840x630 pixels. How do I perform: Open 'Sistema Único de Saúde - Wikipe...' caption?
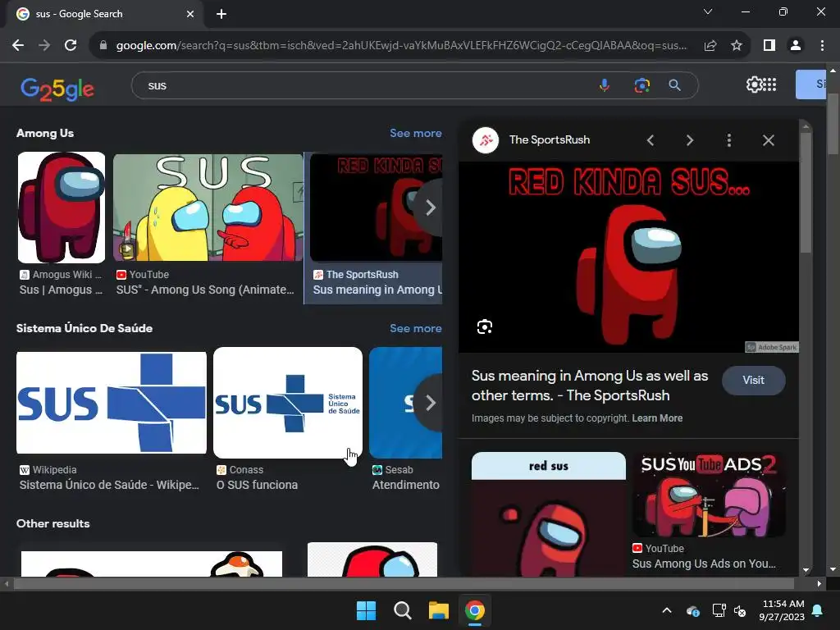(109, 485)
